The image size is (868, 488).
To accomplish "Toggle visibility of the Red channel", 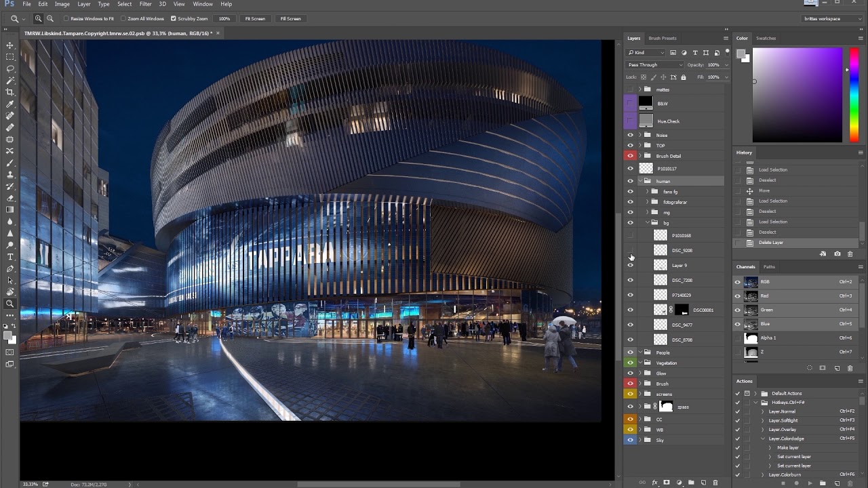I will (x=737, y=296).
